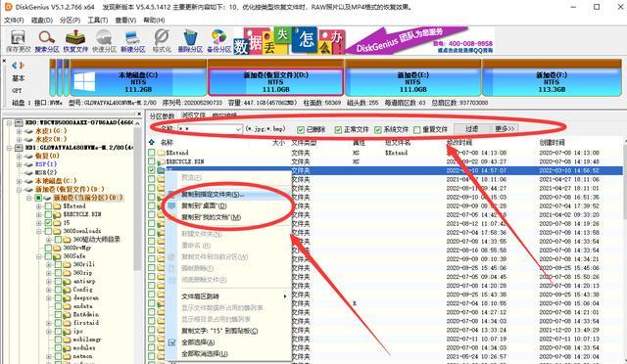This screenshot has height=364, width=627.
Task: Click the 360Downloads folder icon in tree
Action: [58, 231]
